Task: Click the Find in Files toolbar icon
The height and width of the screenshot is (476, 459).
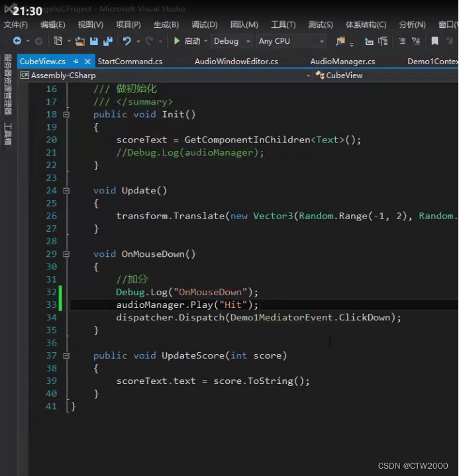Action: pyautogui.click(x=340, y=41)
